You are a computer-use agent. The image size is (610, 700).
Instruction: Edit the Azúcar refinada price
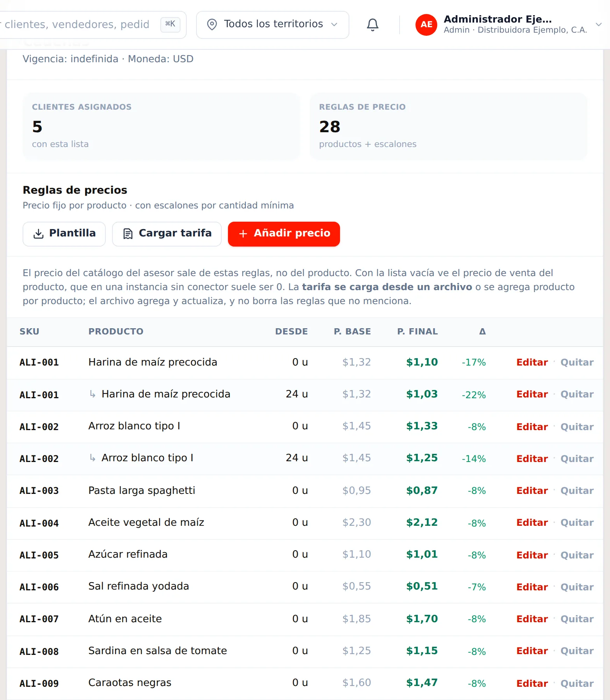532,555
